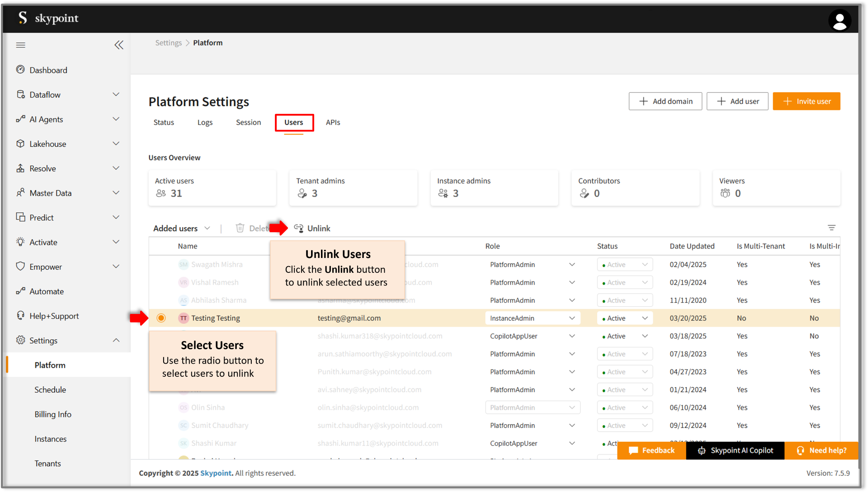Click the hamburger menu icon
Screen dimensions: 868x492
click(x=21, y=45)
